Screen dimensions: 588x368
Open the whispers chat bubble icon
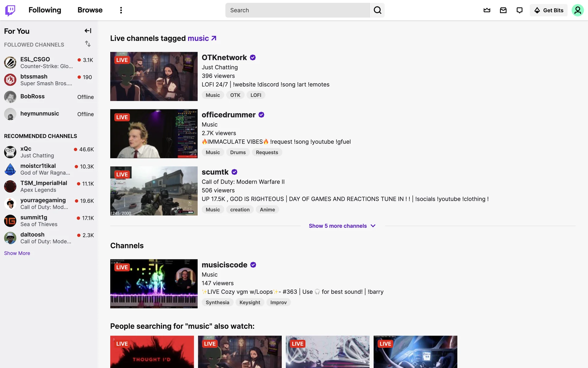pyautogui.click(x=519, y=10)
